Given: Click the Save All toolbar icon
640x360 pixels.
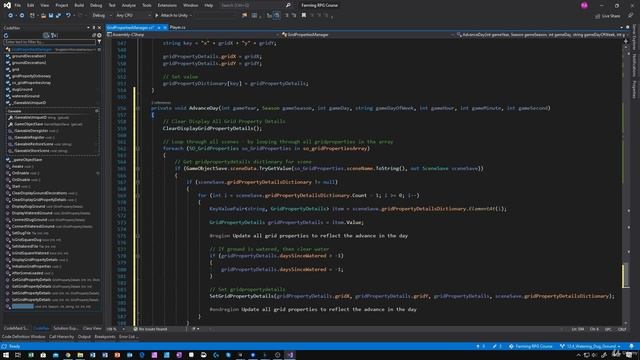Looking at the screenshot, I should tap(58, 16).
